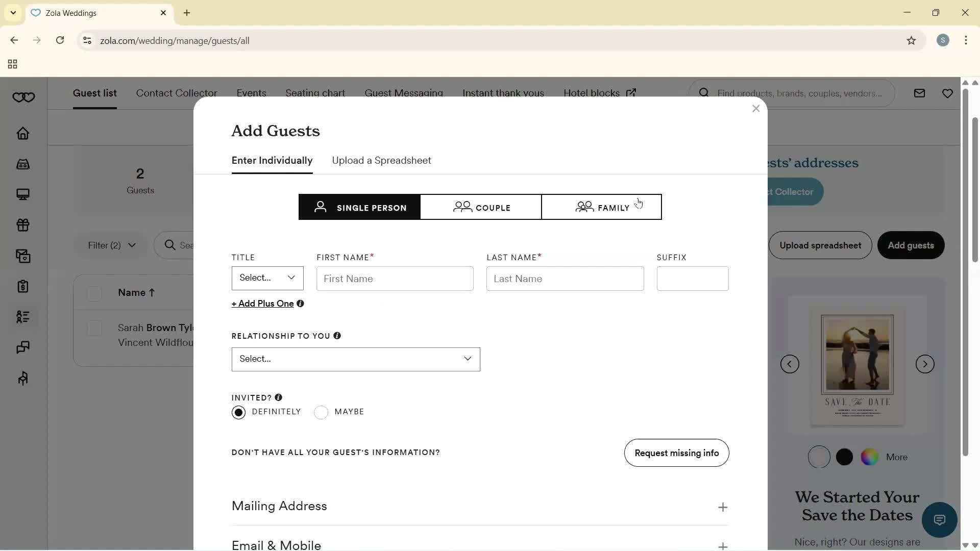Toggle the select-all checkbox in the Name column
Screen dimensions: 980x551
pyautogui.click(x=94, y=293)
